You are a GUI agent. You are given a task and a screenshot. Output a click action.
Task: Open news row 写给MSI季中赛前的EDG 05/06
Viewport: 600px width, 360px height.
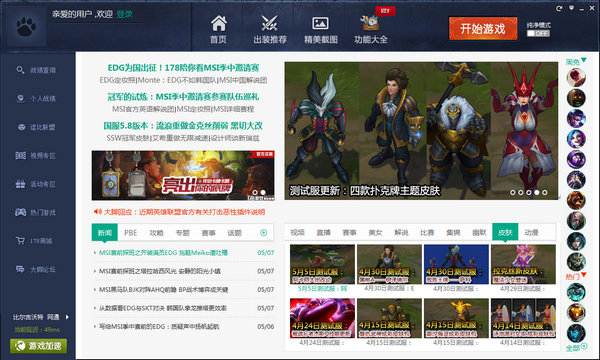click(184, 326)
